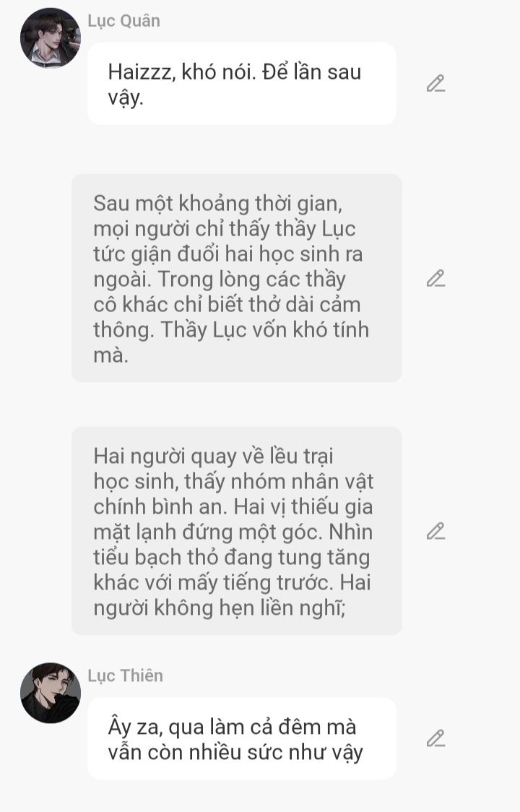Edit the 'Hai người quay về lều trại' narration

[x=435, y=531]
